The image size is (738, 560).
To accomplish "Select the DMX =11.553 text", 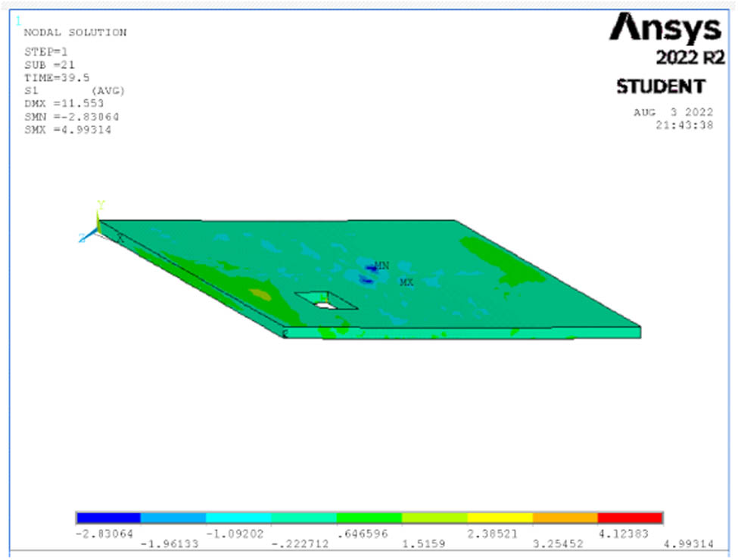I will pos(64,103).
